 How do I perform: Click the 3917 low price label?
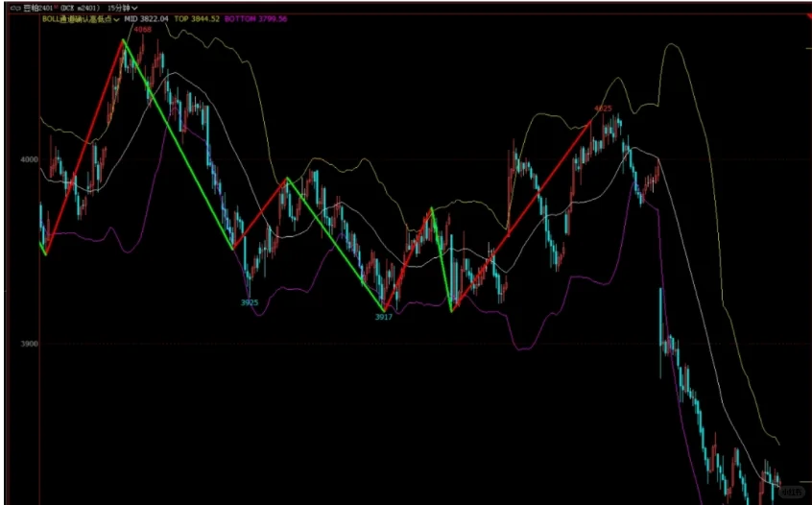click(x=384, y=317)
